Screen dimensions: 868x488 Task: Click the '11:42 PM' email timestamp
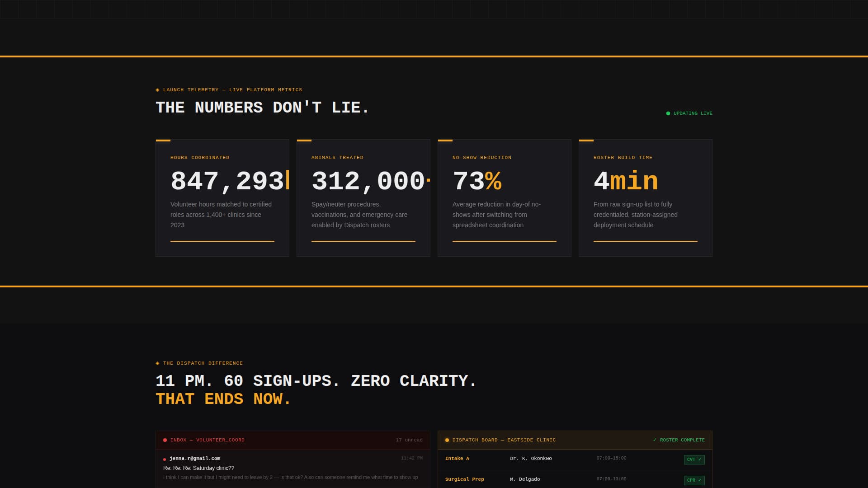click(412, 458)
